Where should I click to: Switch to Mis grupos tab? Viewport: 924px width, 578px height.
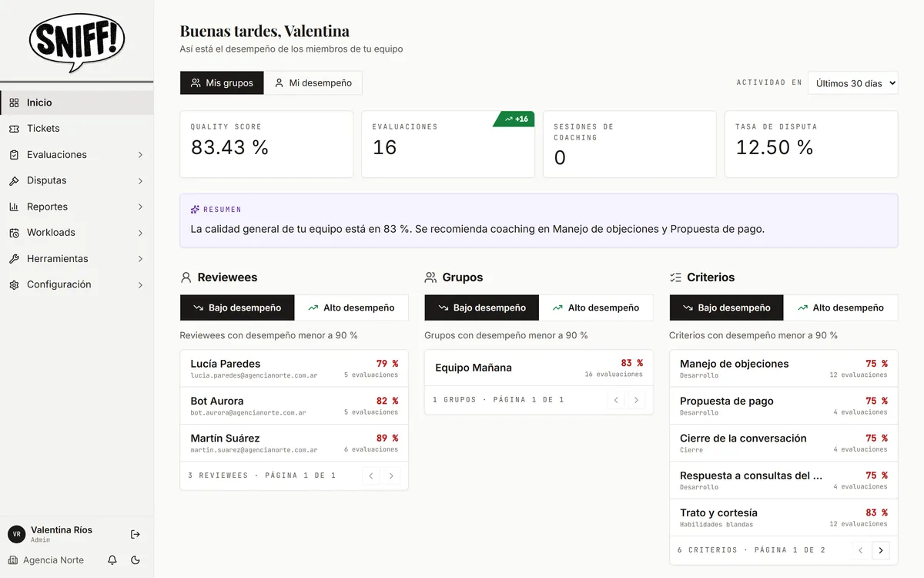[222, 82]
